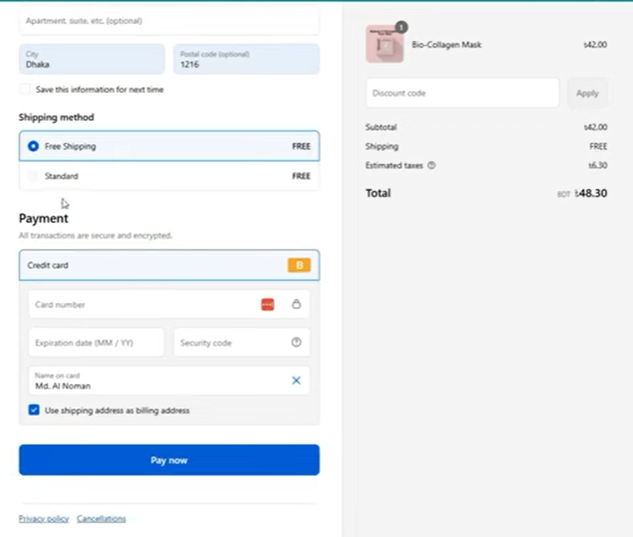Image resolution: width=633 pixels, height=537 pixels.
Task: Click the quantity badge on product image
Action: (401, 27)
